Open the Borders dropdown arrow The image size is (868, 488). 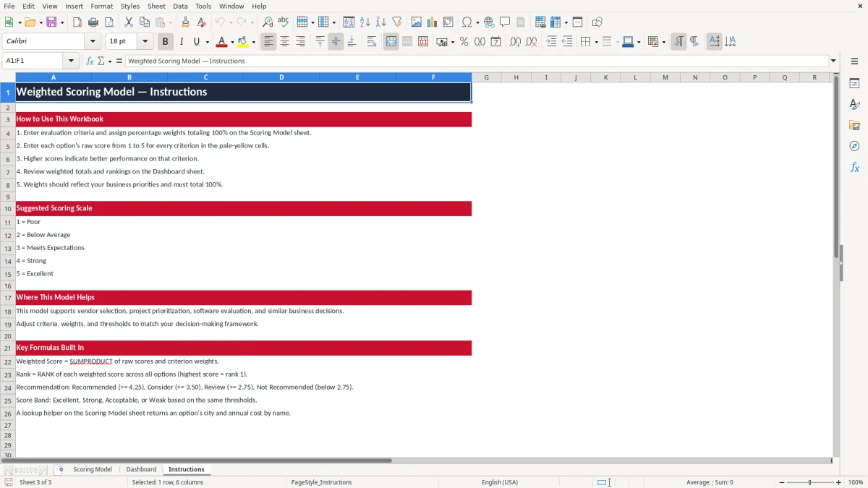coord(596,42)
